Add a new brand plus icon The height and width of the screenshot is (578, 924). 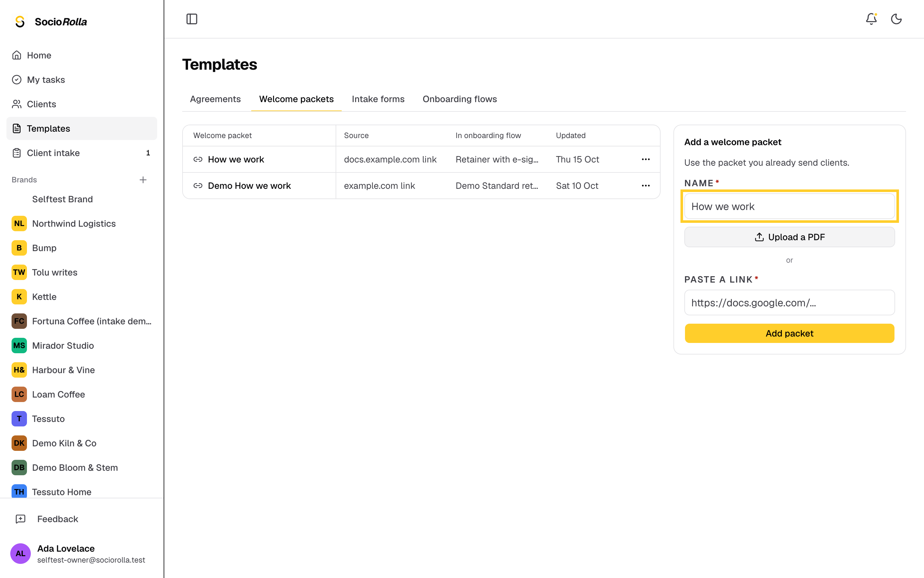(143, 180)
